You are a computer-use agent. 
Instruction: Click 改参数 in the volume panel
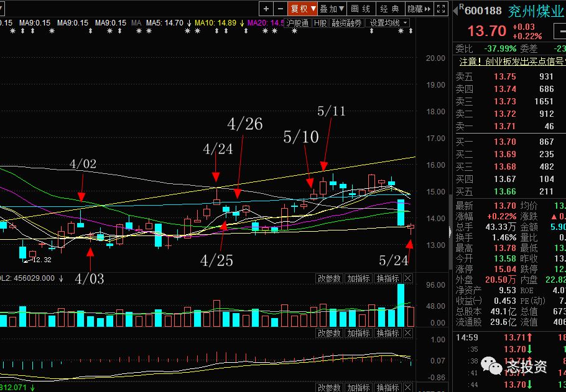tap(329, 278)
